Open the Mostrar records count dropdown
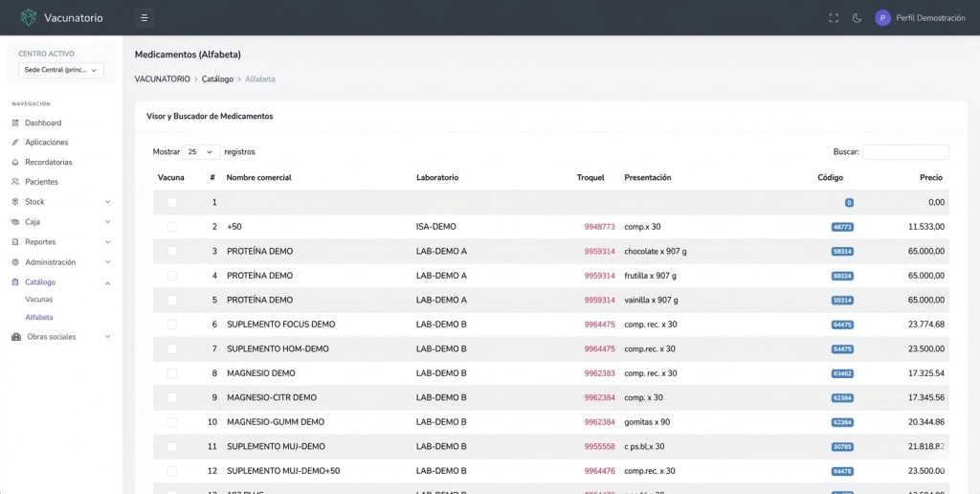Screen dimensions: 980x494 pos(201,152)
